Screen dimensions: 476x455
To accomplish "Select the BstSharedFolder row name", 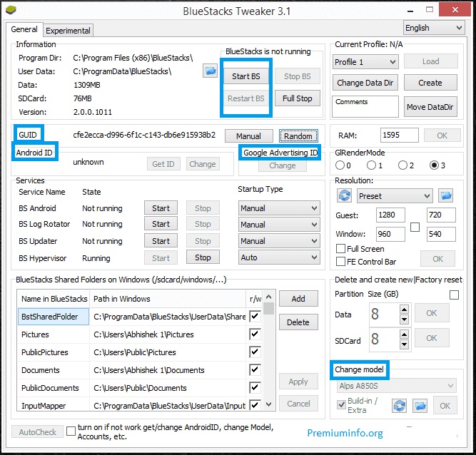I will coord(54,317).
